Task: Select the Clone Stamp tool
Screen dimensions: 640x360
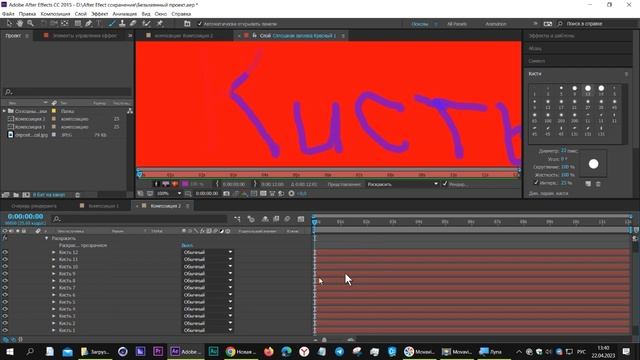Action: (122, 24)
